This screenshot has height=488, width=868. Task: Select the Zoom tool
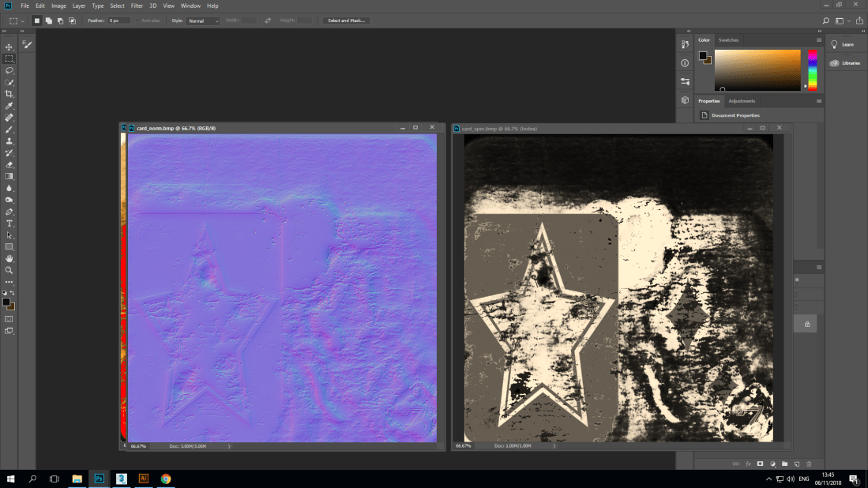[9, 270]
